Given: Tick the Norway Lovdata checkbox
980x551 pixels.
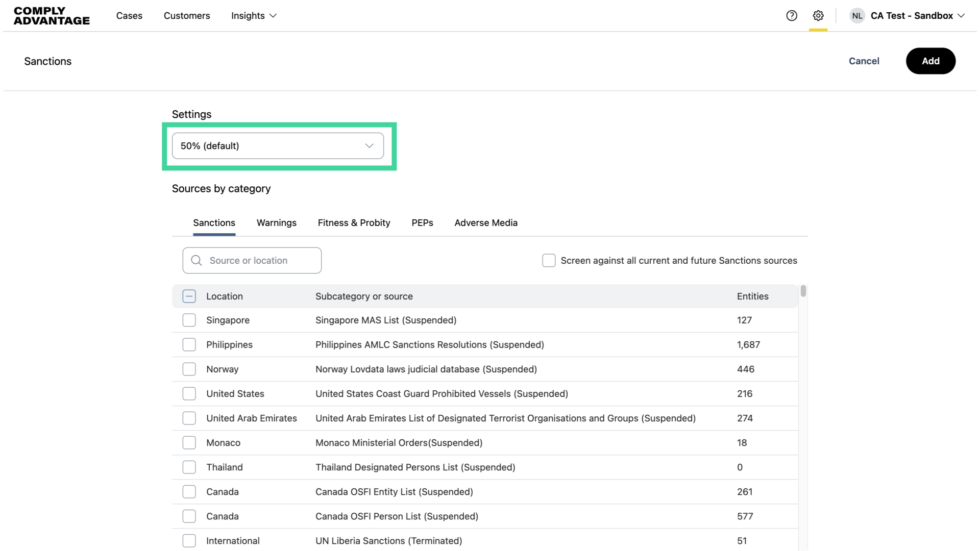Looking at the screenshot, I should pyautogui.click(x=189, y=369).
